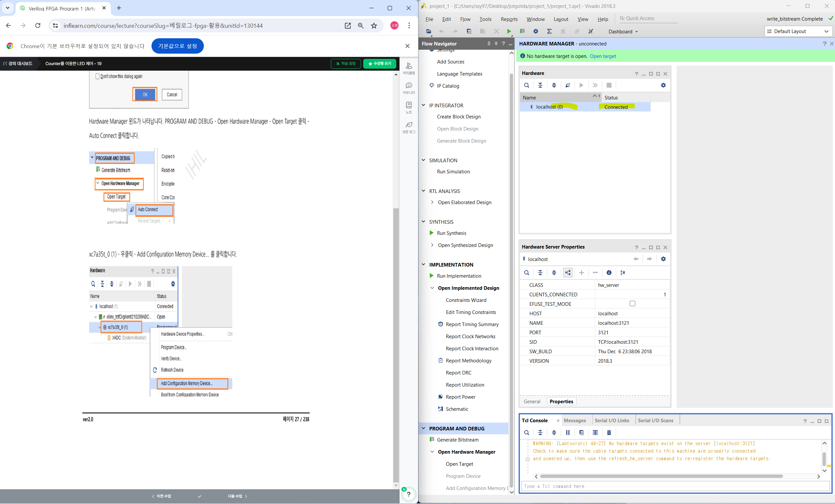The image size is (835, 504).
Task: Collapse the SIMULATION section
Action: 423,160
